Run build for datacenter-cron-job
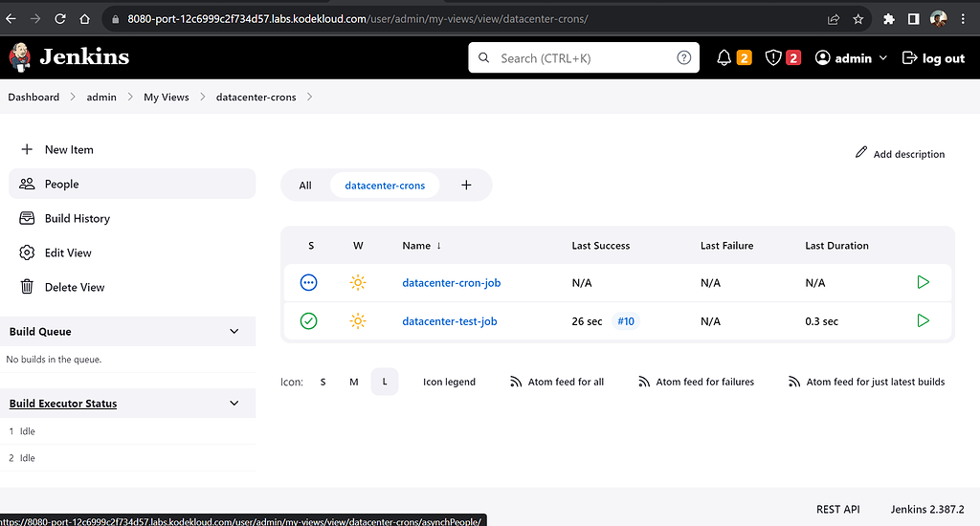 [923, 282]
